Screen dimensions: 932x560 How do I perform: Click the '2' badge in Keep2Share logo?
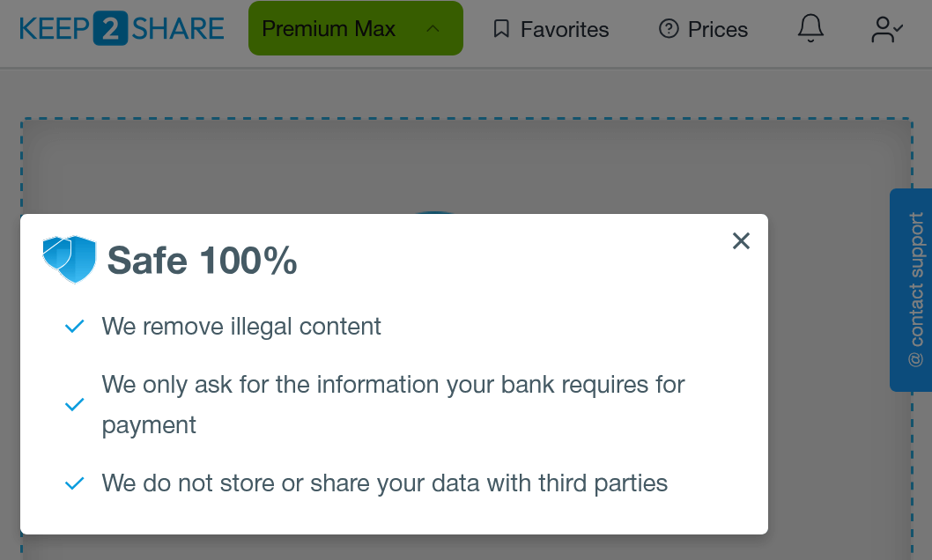(x=111, y=28)
